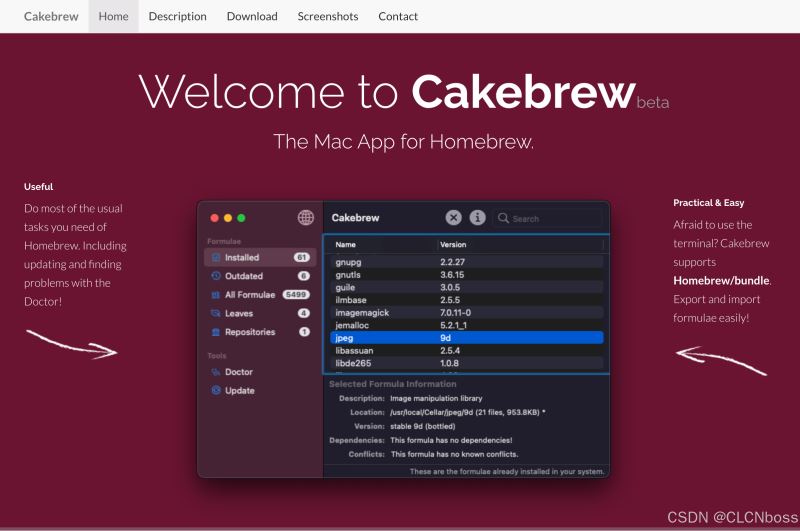The height and width of the screenshot is (531, 800).
Task: Click the 'Practical & Easy' heading
Action: pyautogui.click(x=709, y=203)
